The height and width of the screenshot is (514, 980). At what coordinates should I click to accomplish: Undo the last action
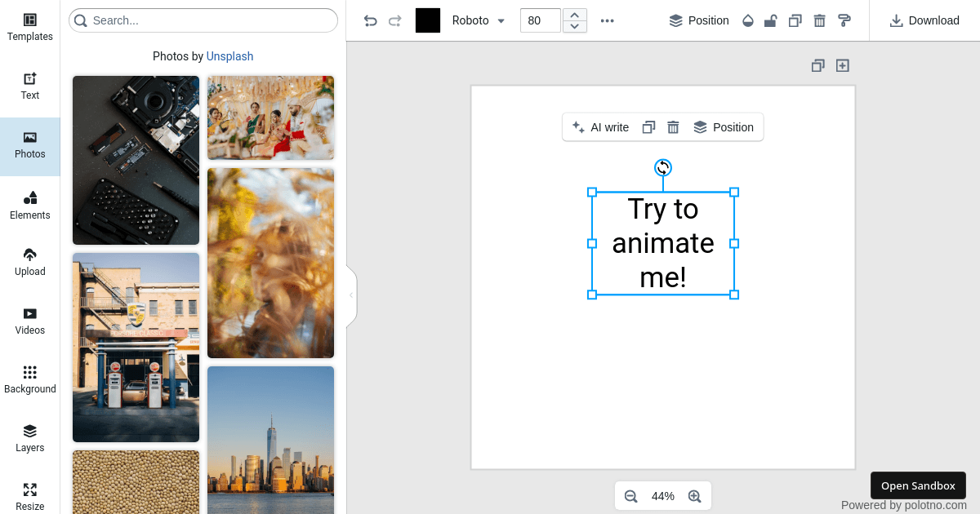pos(370,20)
